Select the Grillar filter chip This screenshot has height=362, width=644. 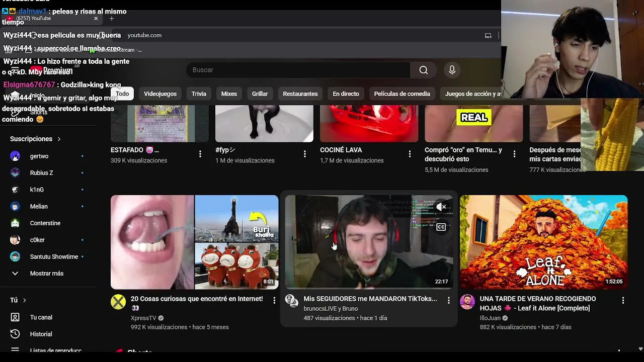[x=260, y=94]
